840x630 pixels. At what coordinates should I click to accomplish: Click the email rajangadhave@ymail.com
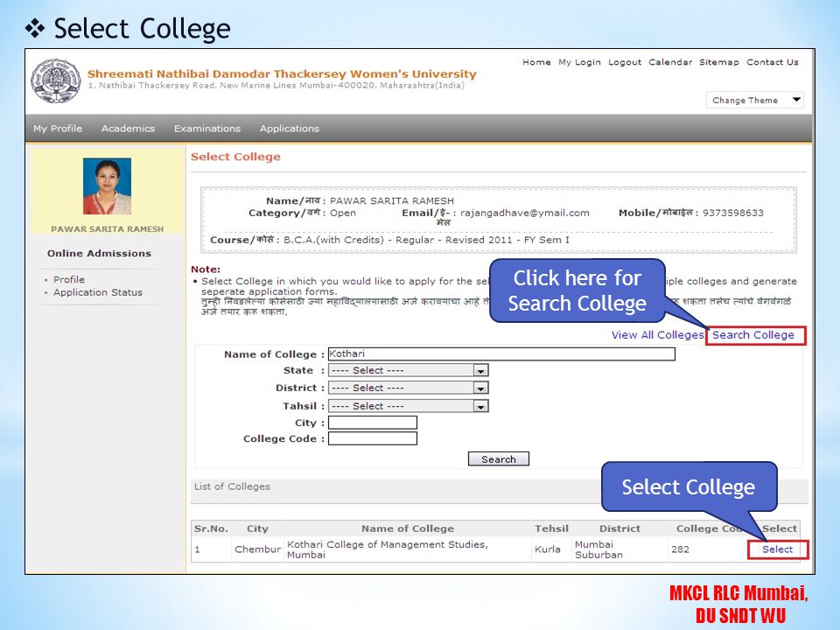click(525, 213)
